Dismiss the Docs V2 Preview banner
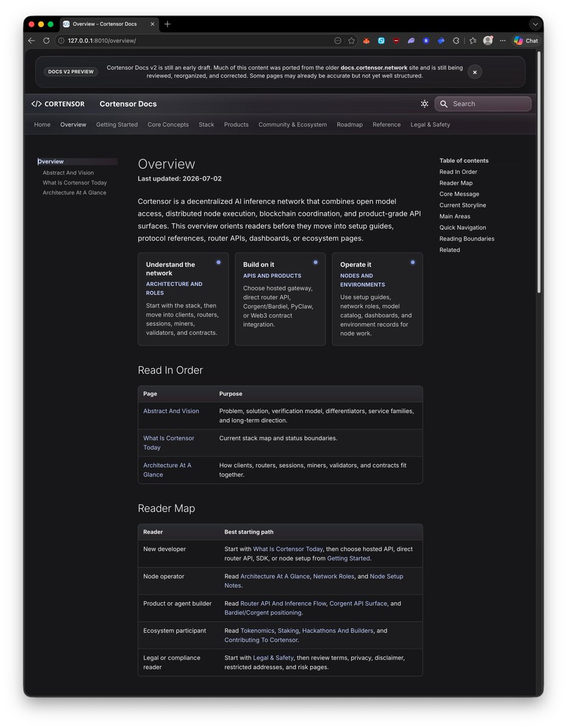Screen dimensions: 567x728 pyautogui.click(x=475, y=72)
